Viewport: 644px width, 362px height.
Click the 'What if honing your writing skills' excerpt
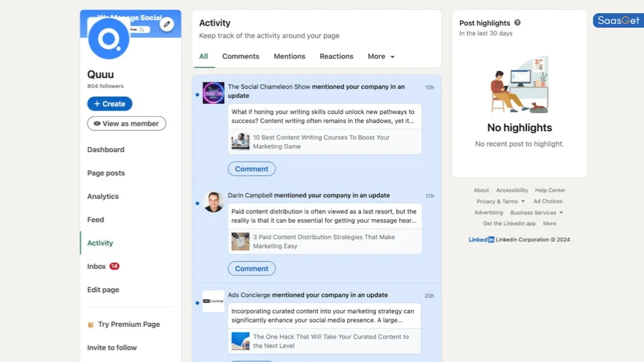323,116
